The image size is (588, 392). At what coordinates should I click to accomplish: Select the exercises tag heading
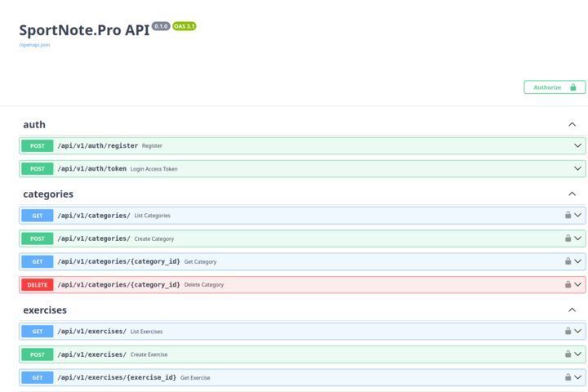(45, 310)
